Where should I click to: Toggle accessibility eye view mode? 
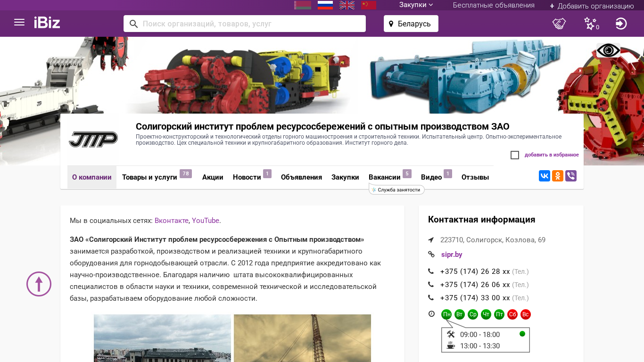(608, 50)
